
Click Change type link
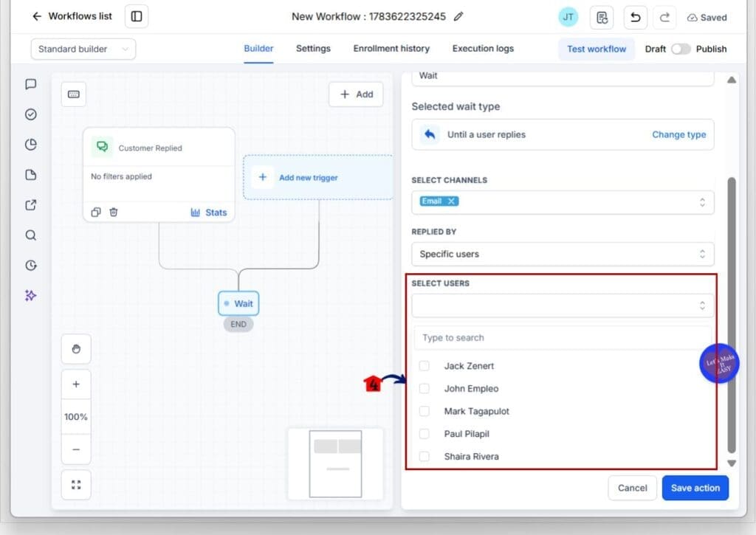tap(679, 134)
